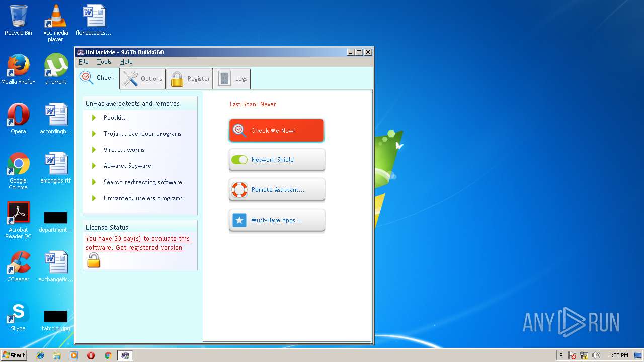Select the exchangefic Word document icon
This screenshot has height=362, width=644.
point(55,266)
